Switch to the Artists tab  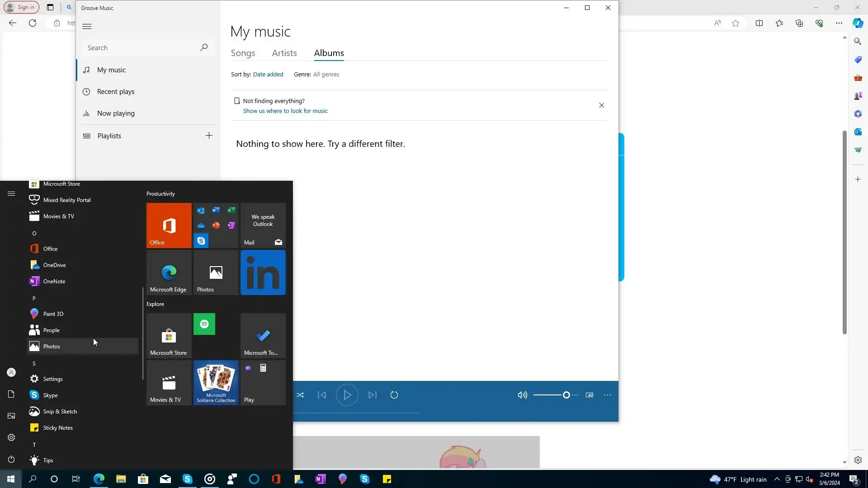click(x=284, y=53)
